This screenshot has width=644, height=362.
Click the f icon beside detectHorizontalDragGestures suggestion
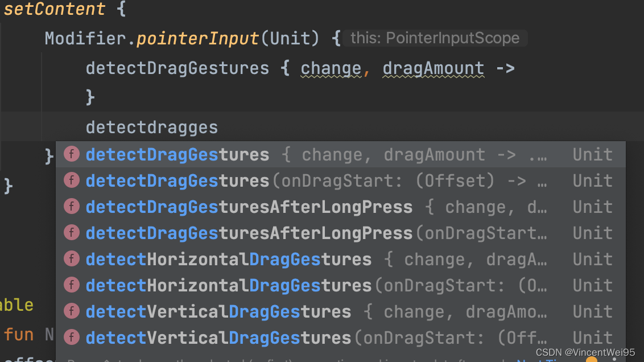[x=71, y=259]
